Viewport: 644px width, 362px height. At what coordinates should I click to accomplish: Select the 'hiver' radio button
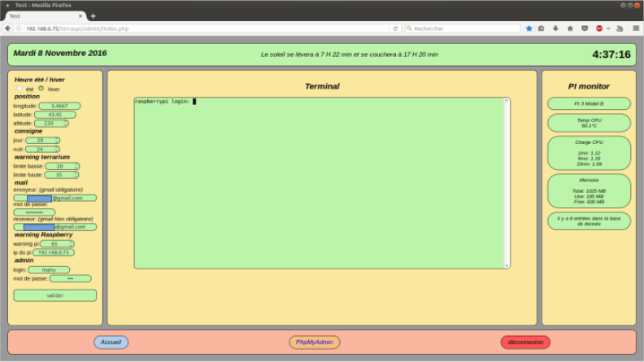click(41, 89)
